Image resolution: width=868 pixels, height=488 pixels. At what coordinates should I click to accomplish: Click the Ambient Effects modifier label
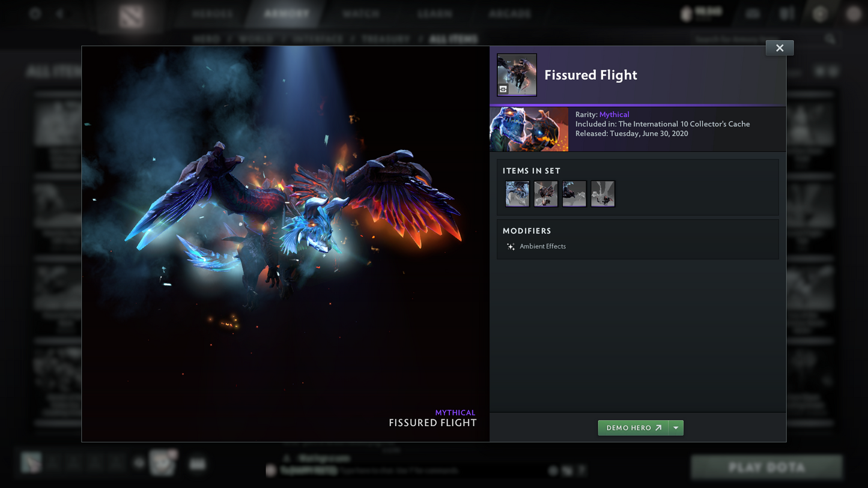pyautogui.click(x=542, y=247)
